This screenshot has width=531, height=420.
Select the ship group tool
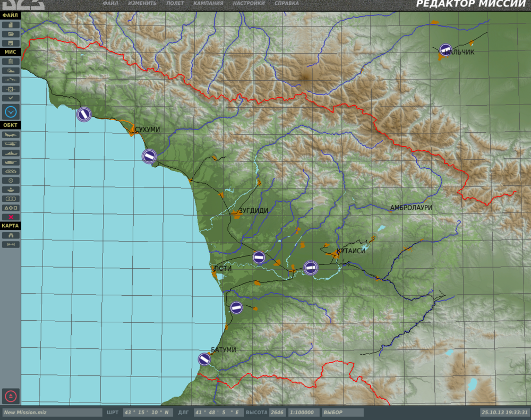coord(11,153)
